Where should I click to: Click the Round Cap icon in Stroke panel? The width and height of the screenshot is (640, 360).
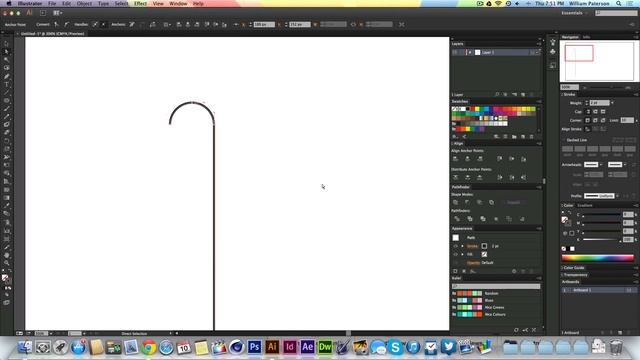coord(596,111)
